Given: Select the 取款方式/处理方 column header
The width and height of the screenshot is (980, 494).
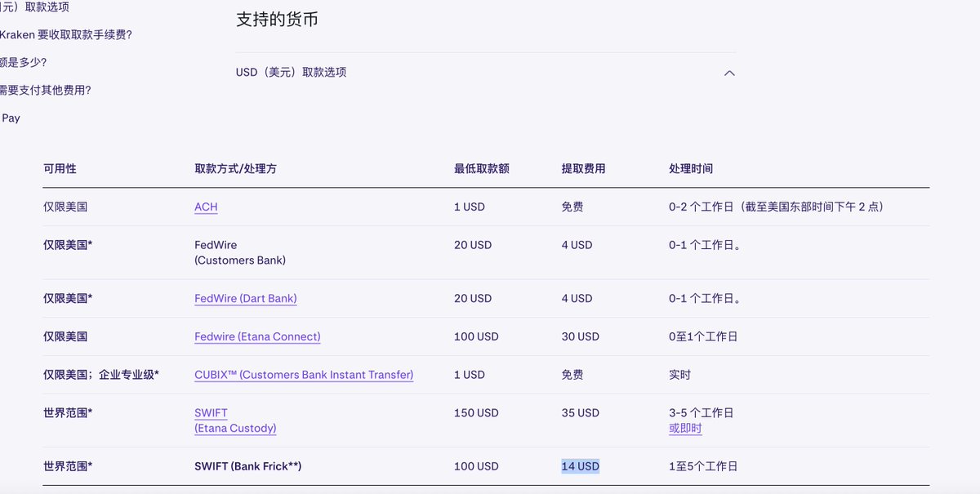Looking at the screenshot, I should 235,168.
